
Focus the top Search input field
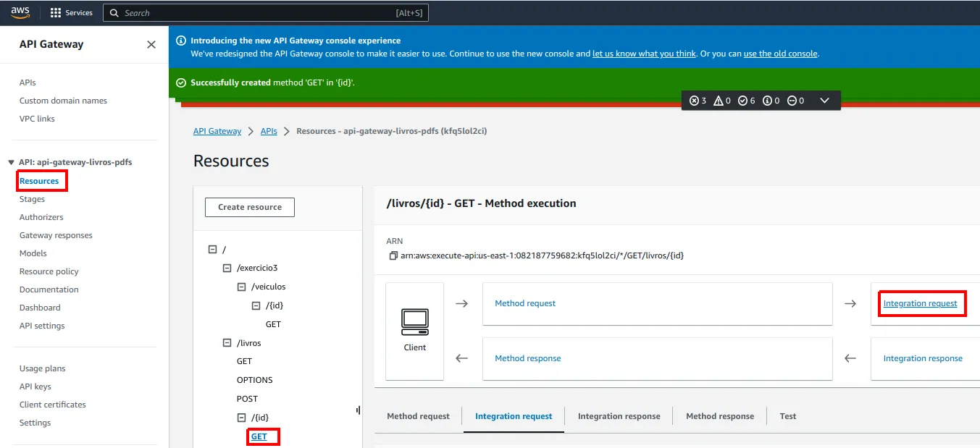point(267,13)
